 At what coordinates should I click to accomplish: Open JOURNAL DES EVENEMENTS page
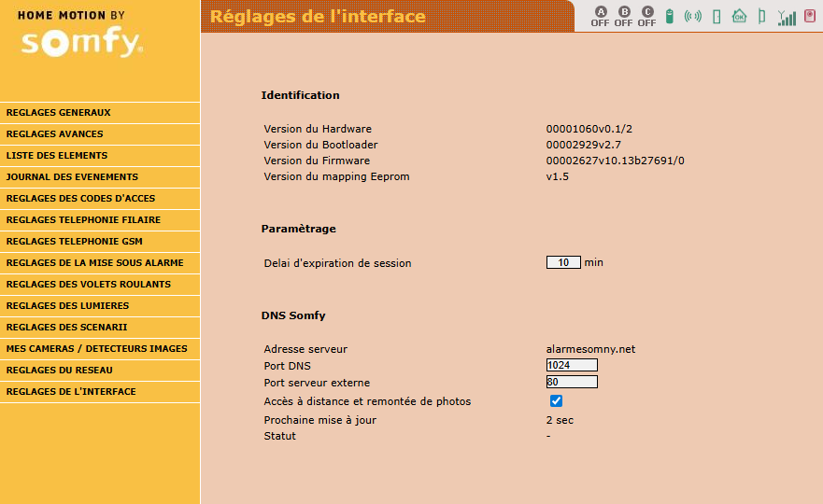[x=100, y=177]
